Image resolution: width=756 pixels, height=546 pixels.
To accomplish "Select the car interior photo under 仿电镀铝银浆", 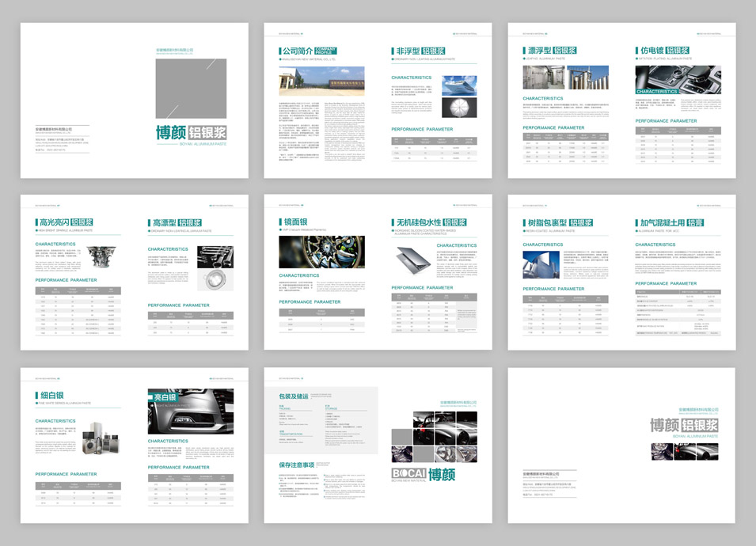I will tap(678, 80).
